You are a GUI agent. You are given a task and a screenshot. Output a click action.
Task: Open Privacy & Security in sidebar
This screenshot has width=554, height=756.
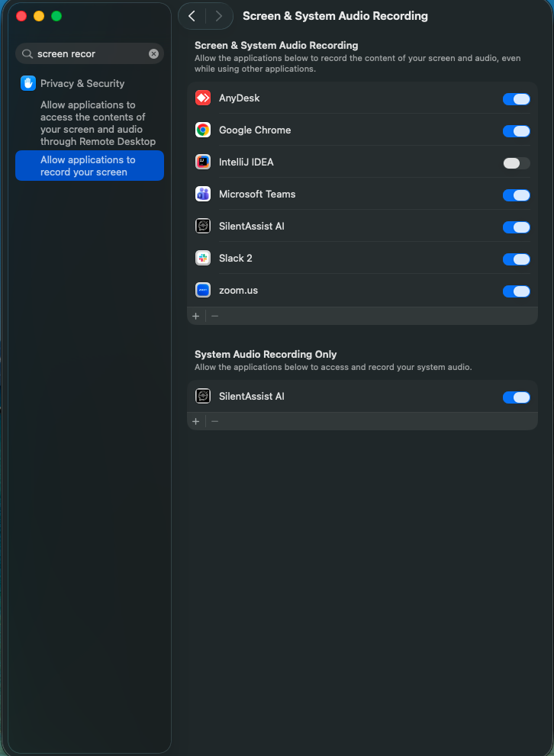(x=82, y=83)
